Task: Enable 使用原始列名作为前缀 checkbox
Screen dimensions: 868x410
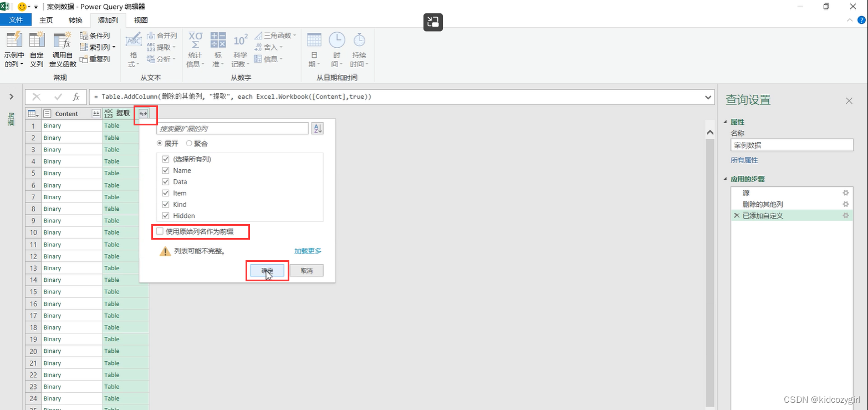Action: (x=160, y=231)
